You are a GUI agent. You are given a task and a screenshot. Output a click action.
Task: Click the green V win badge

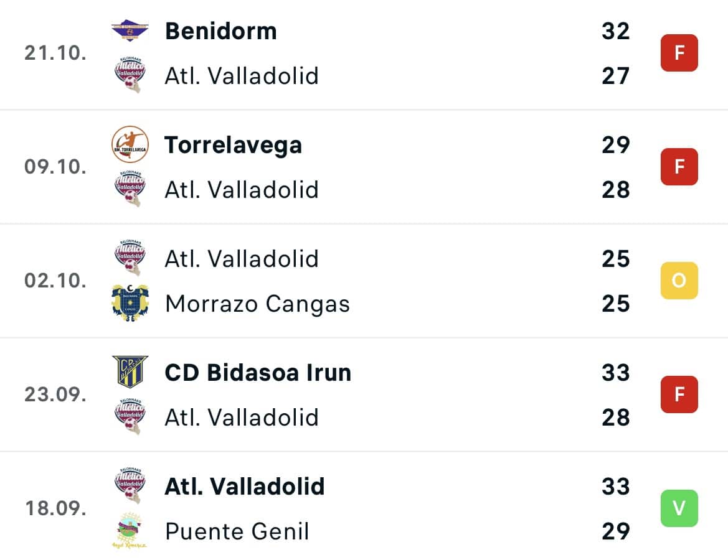pos(679,508)
